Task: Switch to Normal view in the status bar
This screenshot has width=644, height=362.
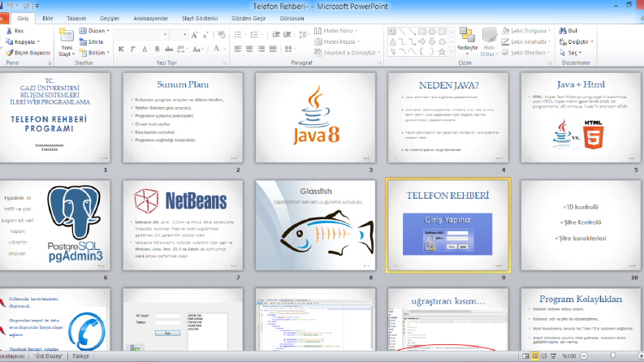Action: (x=525, y=356)
